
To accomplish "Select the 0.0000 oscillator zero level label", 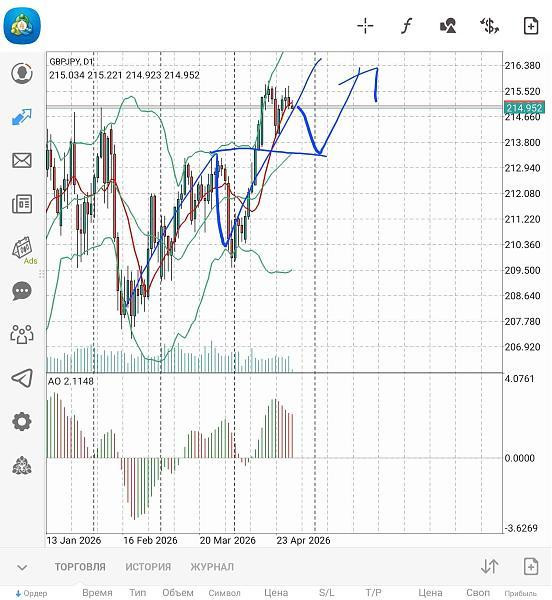I will point(519,458).
